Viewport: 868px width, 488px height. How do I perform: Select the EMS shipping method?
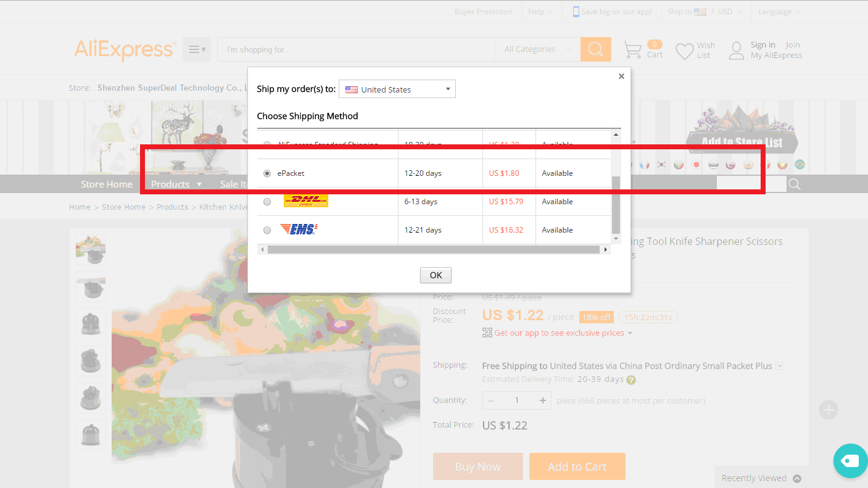tap(267, 230)
